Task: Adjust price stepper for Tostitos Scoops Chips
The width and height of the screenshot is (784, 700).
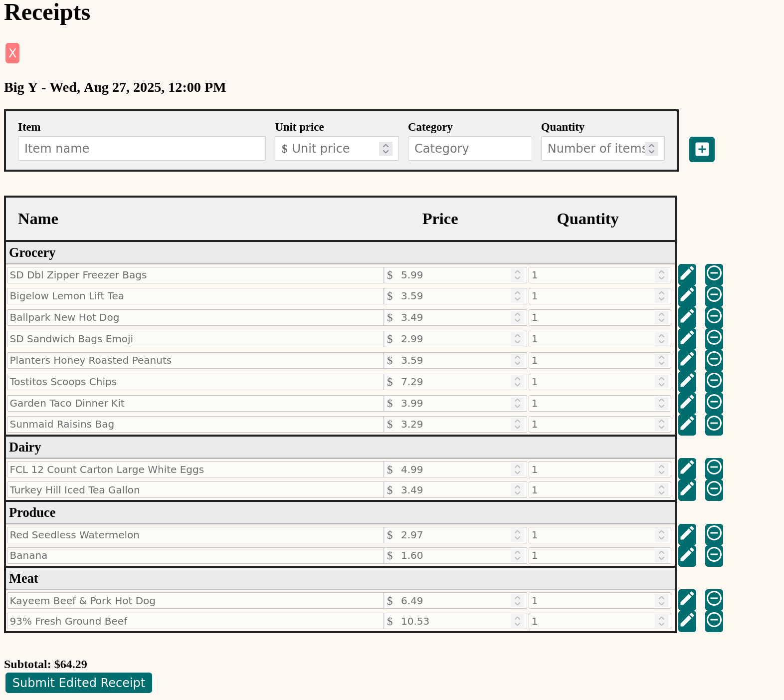Action: point(517,382)
